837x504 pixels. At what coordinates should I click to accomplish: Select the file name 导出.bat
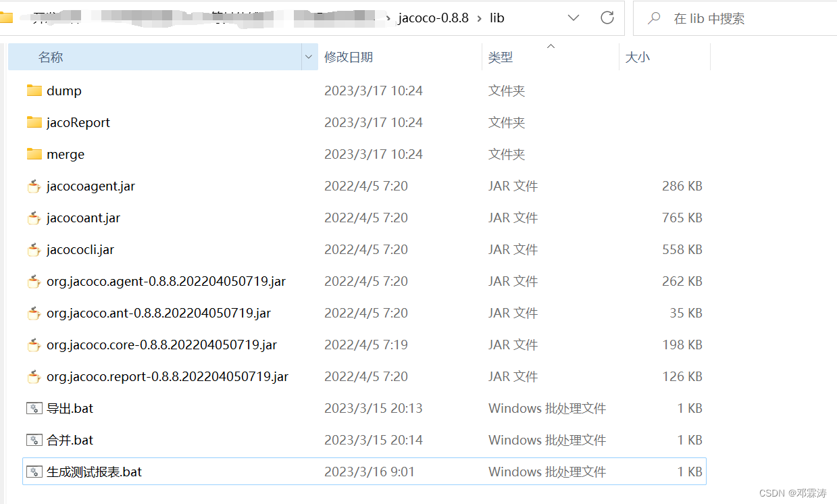click(70, 408)
